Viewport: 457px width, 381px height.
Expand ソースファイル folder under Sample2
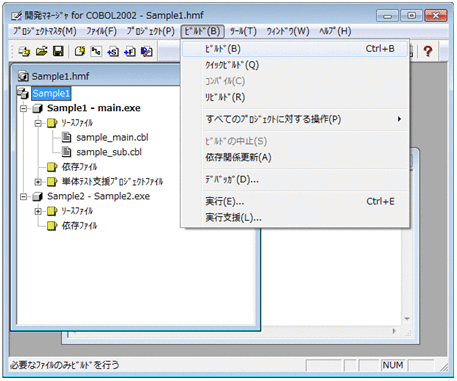[38, 211]
